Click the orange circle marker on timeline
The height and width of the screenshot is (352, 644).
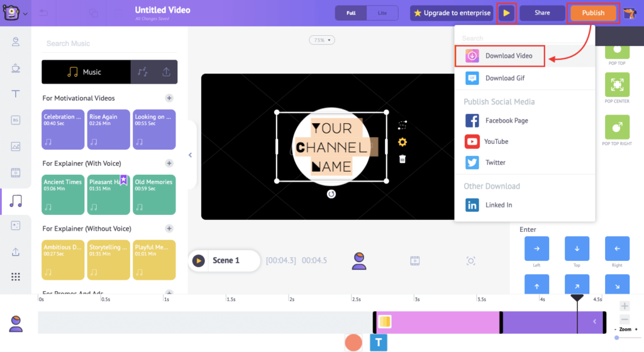[353, 343]
